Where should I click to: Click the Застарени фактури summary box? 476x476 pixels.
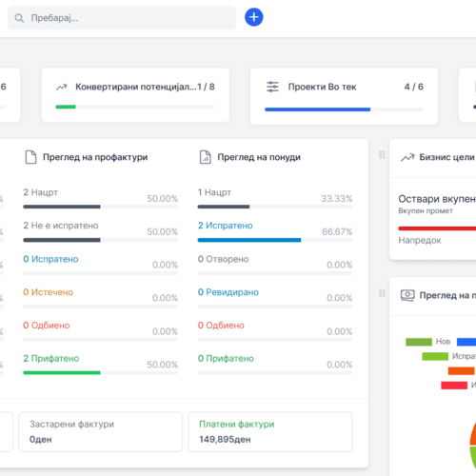(x=101, y=432)
